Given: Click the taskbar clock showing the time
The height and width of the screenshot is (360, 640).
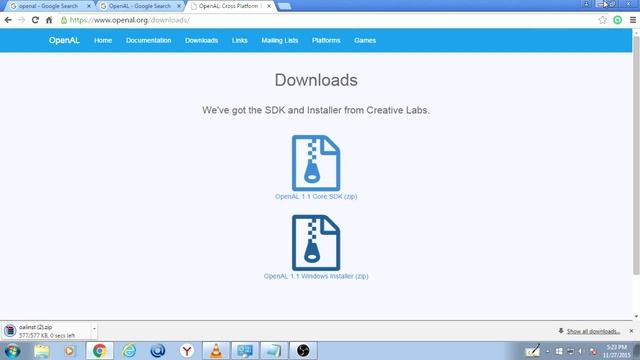Looking at the screenshot, I should pyautogui.click(x=617, y=351).
